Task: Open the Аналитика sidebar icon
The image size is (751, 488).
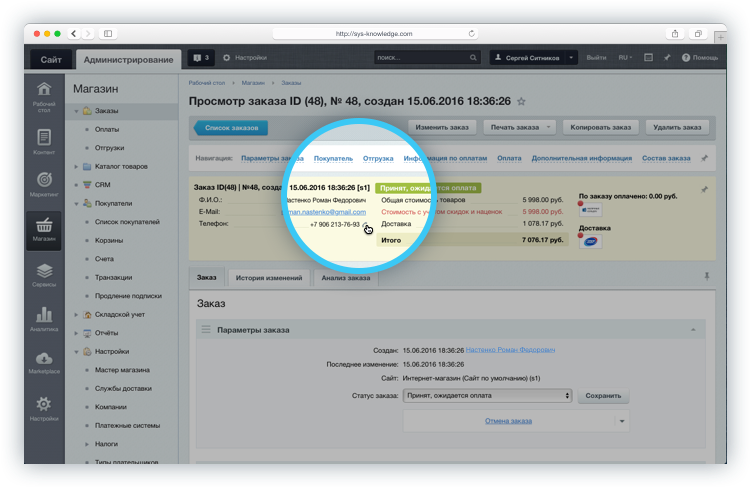Action: (x=44, y=318)
